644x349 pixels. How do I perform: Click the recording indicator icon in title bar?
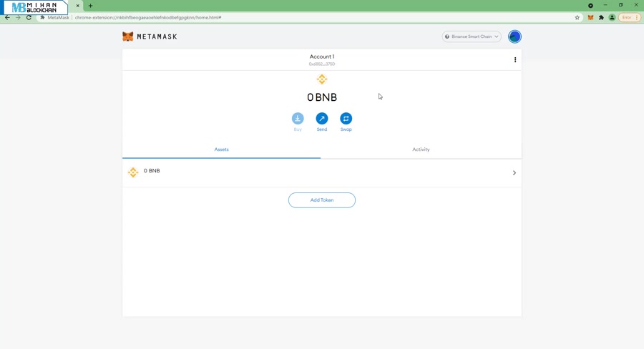(590, 6)
